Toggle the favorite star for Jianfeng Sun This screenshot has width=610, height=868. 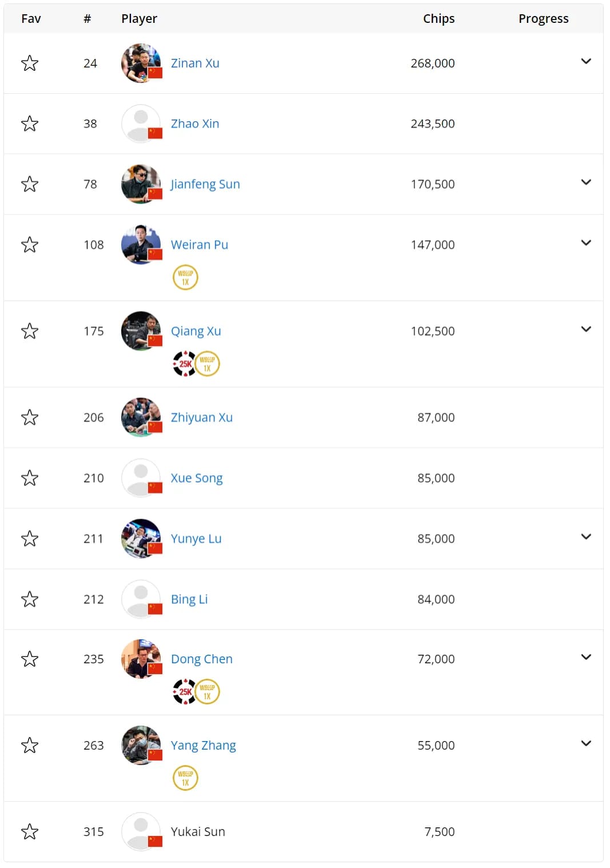[x=30, y=184]
